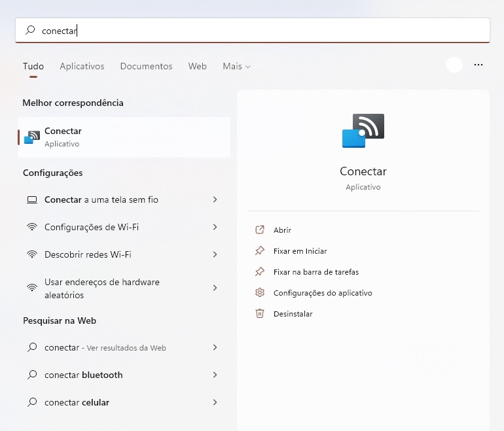This screenshot has height=431, width=504.
Task: Choose 'Fixar em Iniciar'
Action: click(300, 251)
